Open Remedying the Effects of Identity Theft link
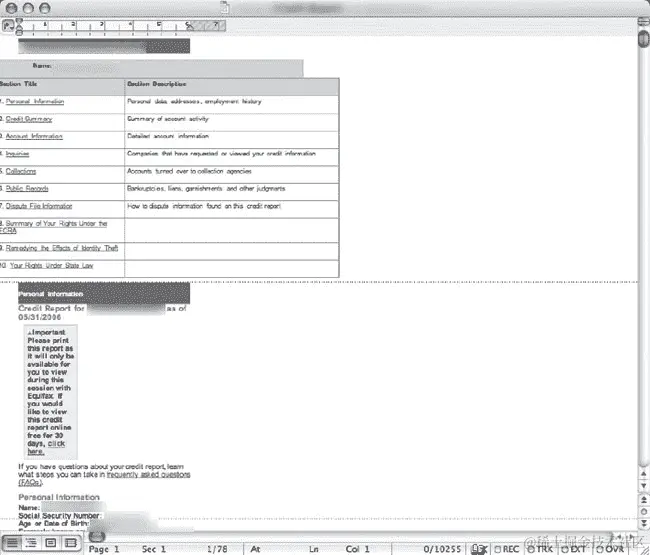This screenshot has height=555, width=650. tap(62, 248)
